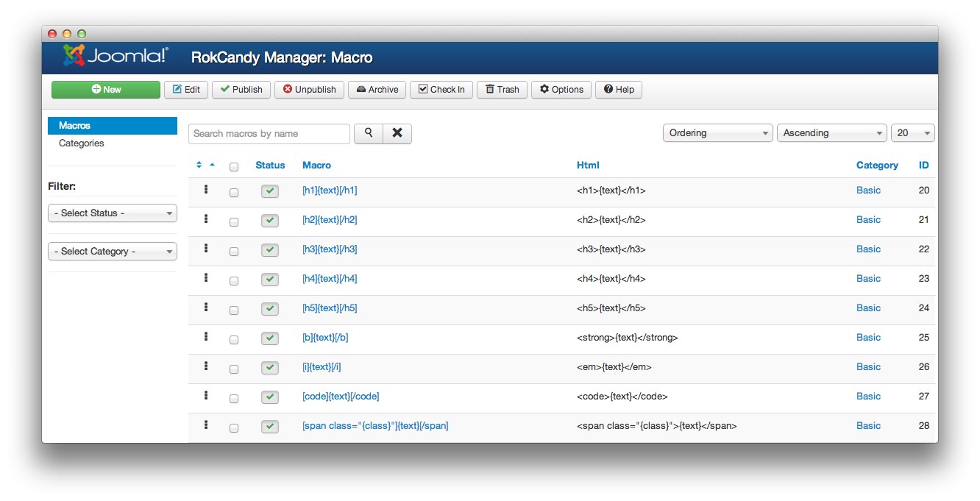This screenshot has height=501, width=980.
Task: Click the Archive toolbar button
Action: coord(377,90)
